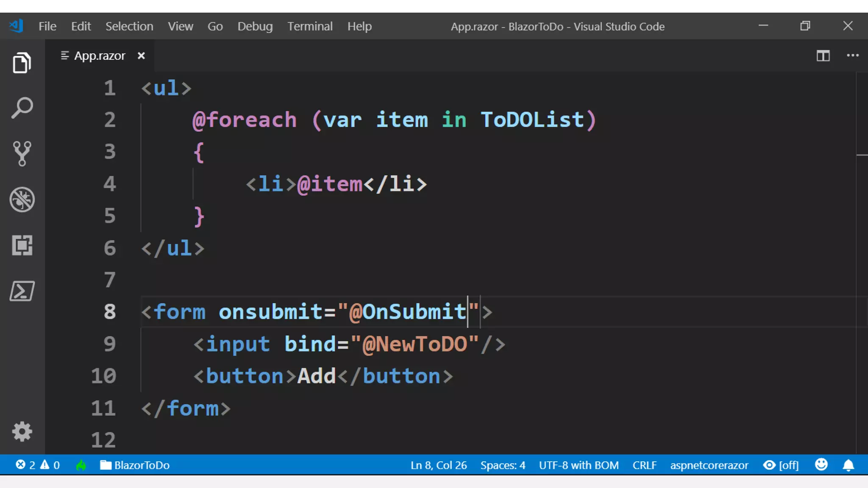The width and height of the screenshot is (868, 488).
Task: Open the Debug view with bug icon
Action: pyautogui.click(x=22, y=199)
